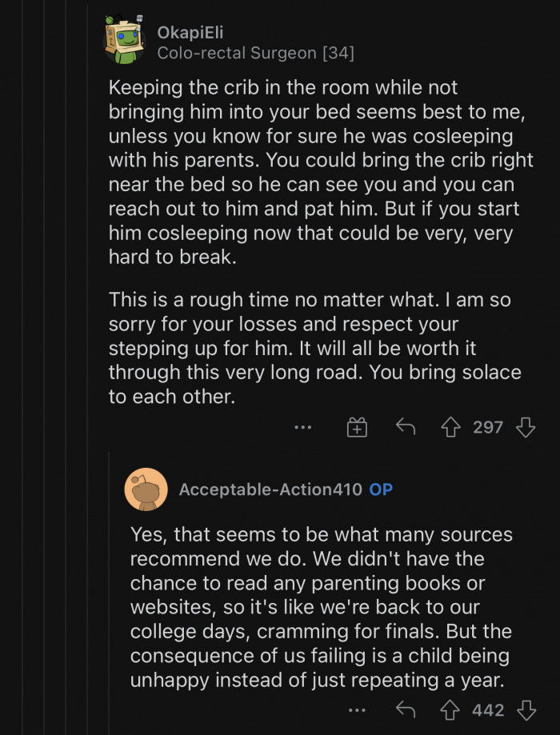The width and height of the screenshot is (560, 735).
Task: Open the overflow menu on OkapiEli's comment
Action: pos(303,427)
